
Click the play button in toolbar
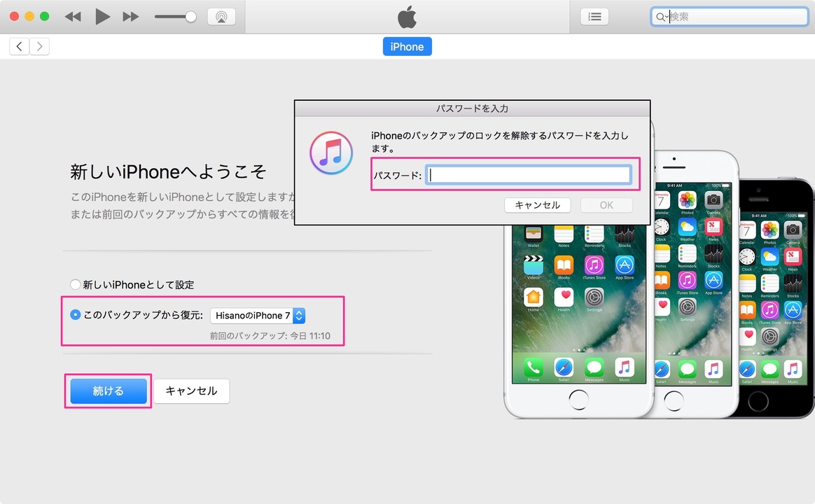(x=102, y=17)
